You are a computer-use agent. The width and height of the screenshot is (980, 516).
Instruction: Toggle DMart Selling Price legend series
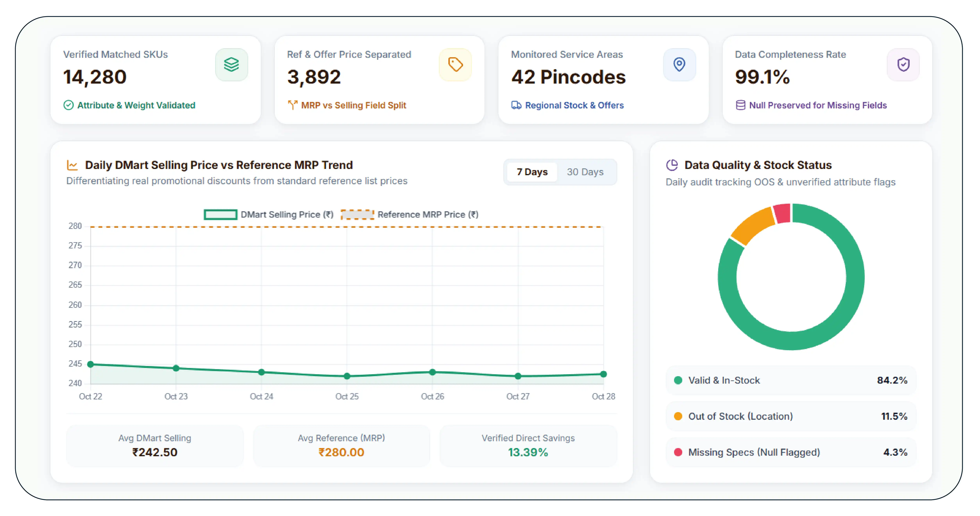[269, 214]
